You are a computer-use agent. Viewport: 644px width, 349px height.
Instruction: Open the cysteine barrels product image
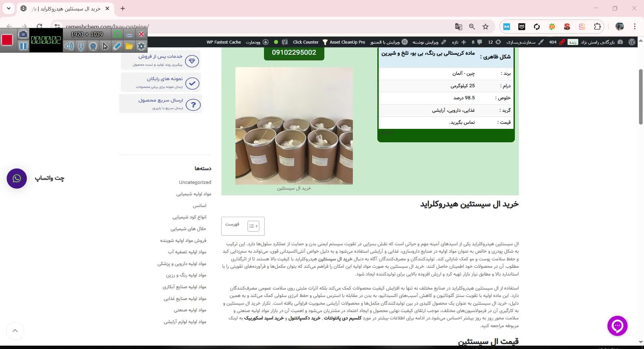pyautogui.click(x=294, y=126)
